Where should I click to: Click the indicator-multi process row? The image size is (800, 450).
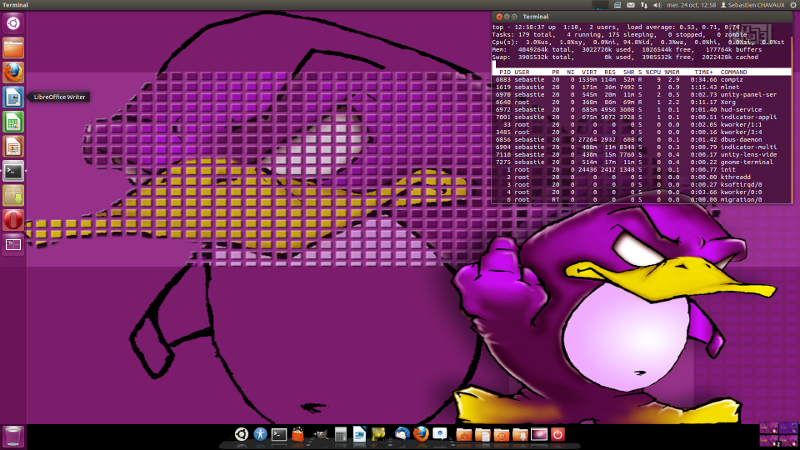pos(642,147)
